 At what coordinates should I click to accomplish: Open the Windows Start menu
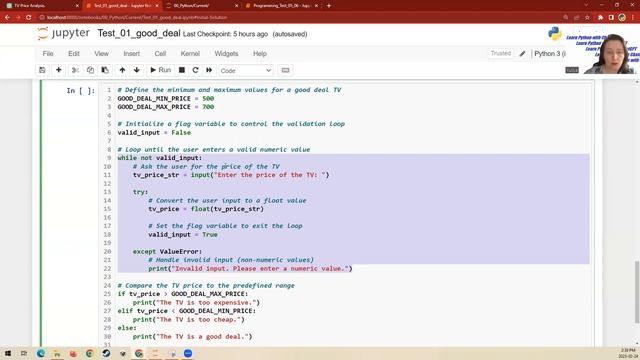[x=8, y=353]
